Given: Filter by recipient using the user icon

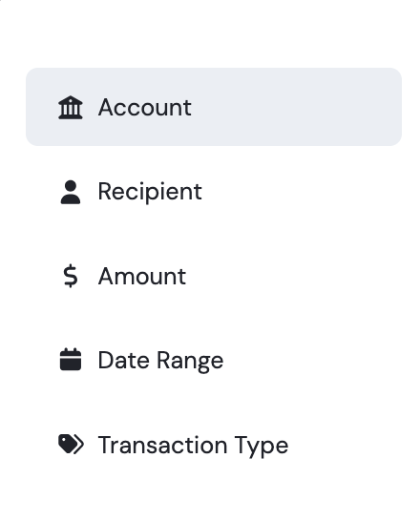Looking at the screenshot, I should click(71, 192).
